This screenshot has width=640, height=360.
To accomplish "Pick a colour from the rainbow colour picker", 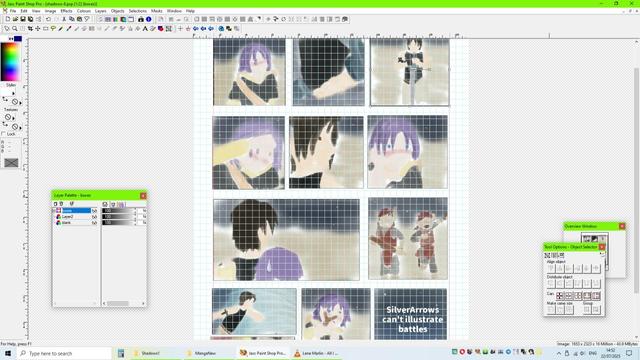I will 11,61.
